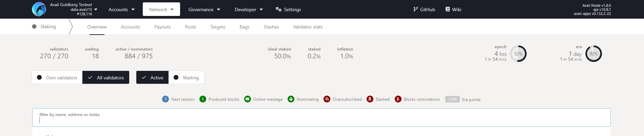Switch to the Waiting validators toggle
The height and width of the screenshot is (136, 644).
coord(187,78)
